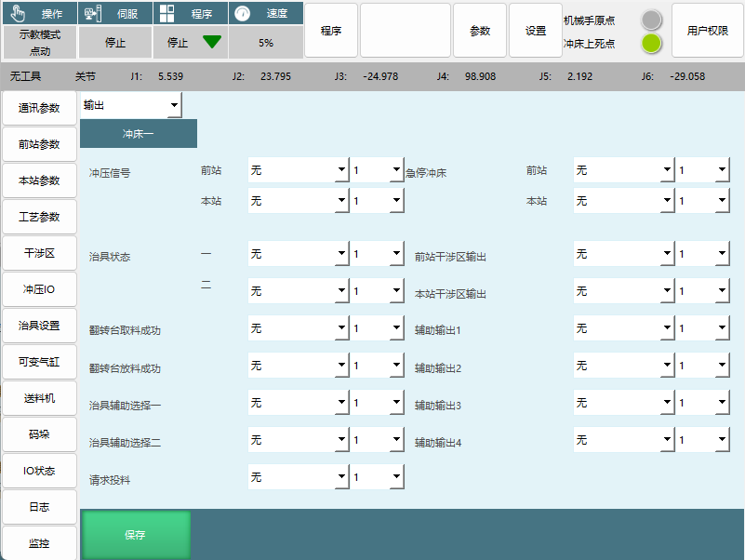Toggle the servo 停止 status button
745x560 pixels.
click(115, 43)
